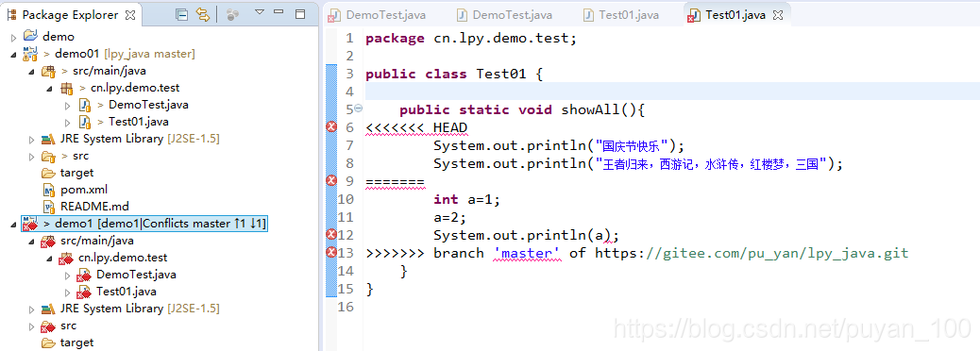Select demo01 [lpy_java master] project label
The width and height of the screenshot is (980, 351).
[125, 54]
